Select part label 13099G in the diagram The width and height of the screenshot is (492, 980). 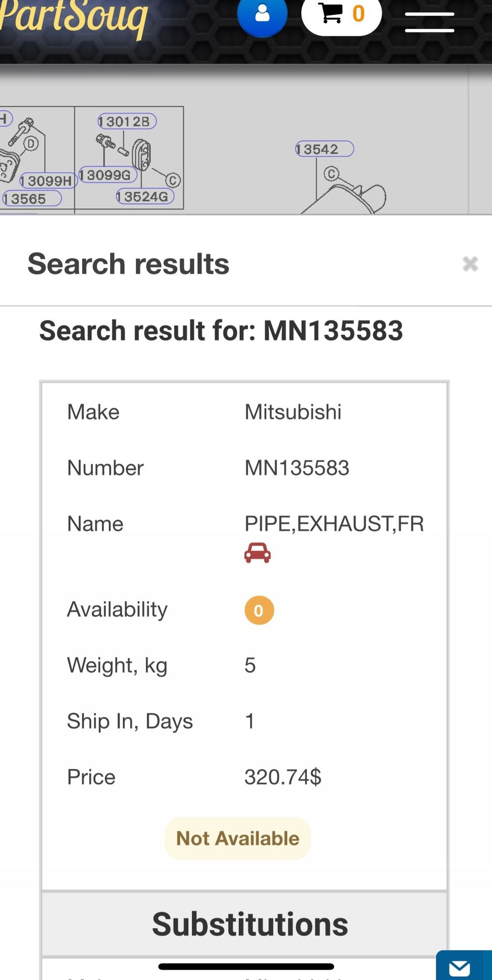[108, 175]
